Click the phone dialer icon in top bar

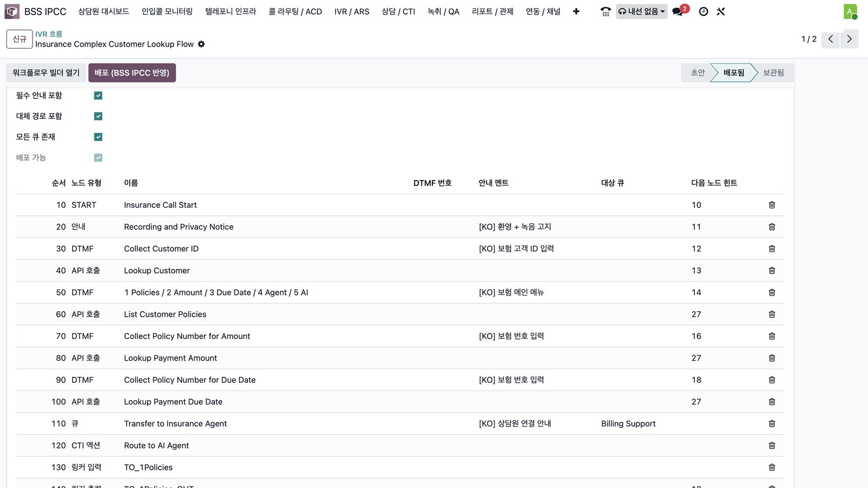(605, 11)
